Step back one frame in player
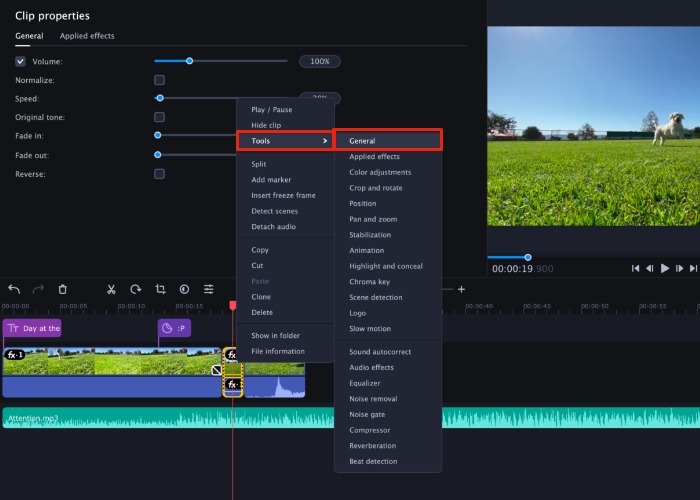The width and height of the screenshot is (700, 500). click(650, 268)
